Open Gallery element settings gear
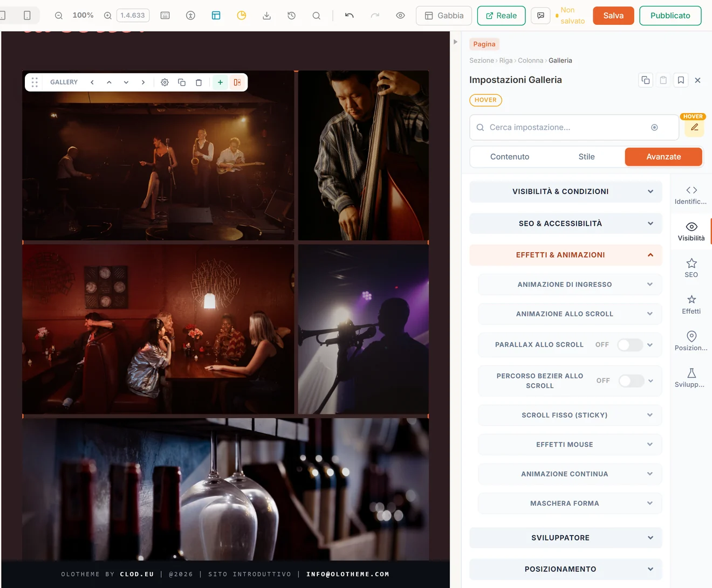The image size is (712, 588). click(x=165, y=82)
